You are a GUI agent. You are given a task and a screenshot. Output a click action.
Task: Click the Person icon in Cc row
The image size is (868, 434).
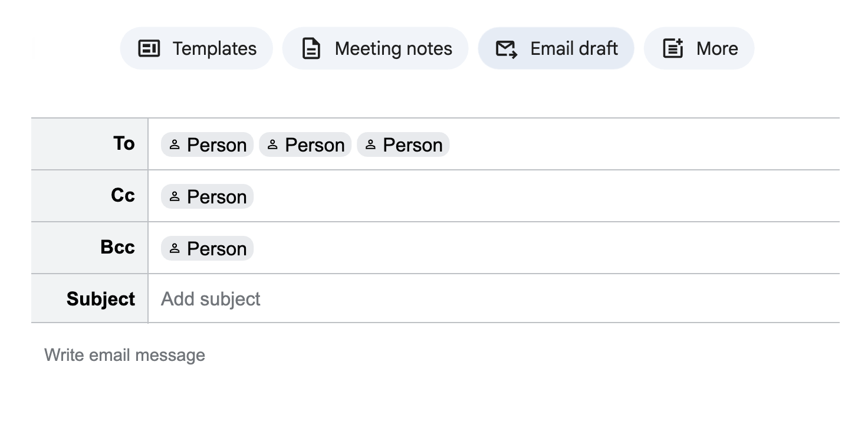point(175,197)
